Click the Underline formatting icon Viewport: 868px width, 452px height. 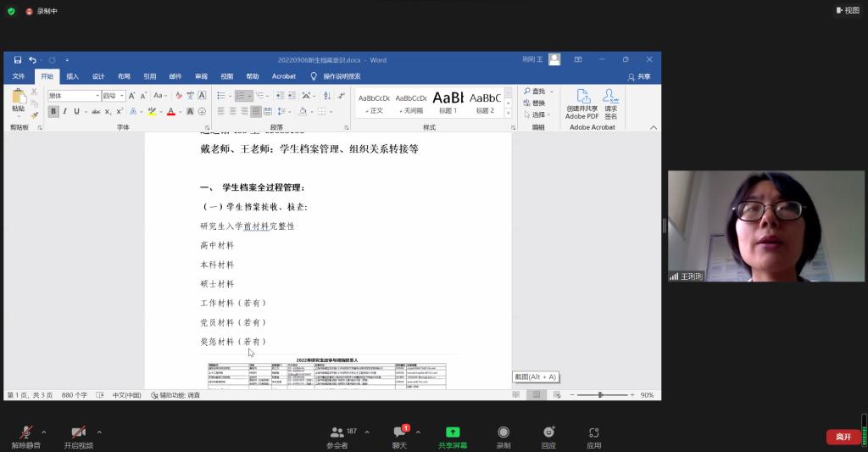(x=76, y=111)
